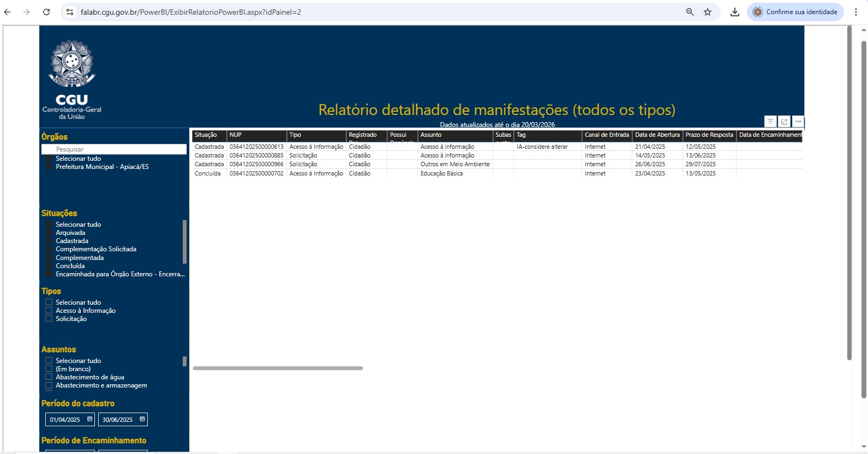The width and height of the screenshot is (868, 454).
Task: Select NUP cell 03641202500000966
Action: 256,164
